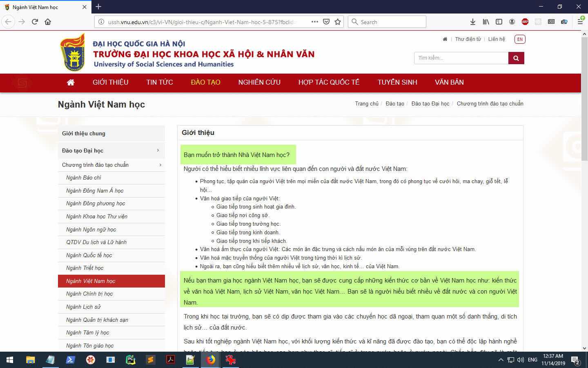The image size is (588, 368).
Task: Go to the Firefox home page icon
Action: pos(48,22)
